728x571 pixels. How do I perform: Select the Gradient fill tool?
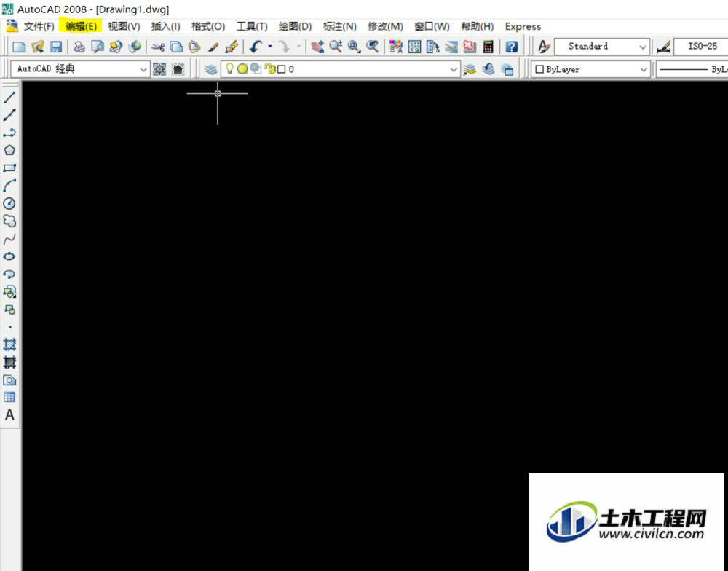point(9,362)
